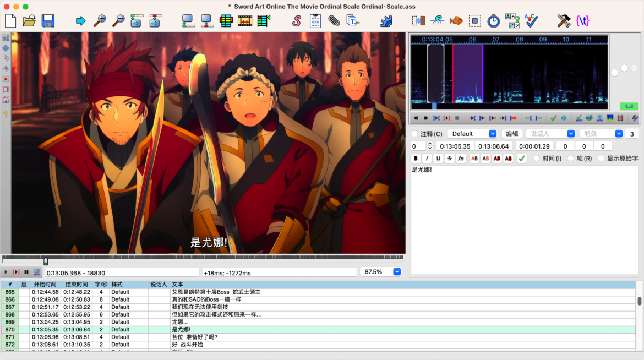
Task: Toggle tag hiding with the {\t} icon
Action: (583, 20)
